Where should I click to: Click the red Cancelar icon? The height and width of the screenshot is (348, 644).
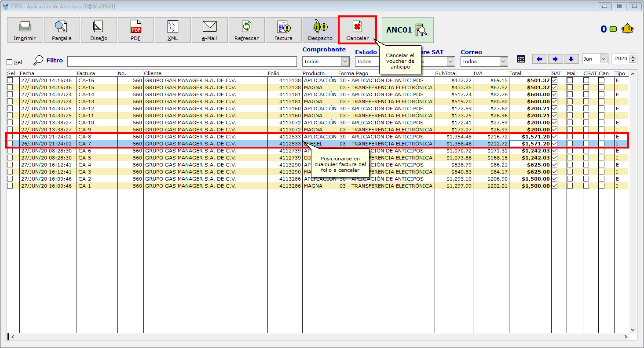357,27
